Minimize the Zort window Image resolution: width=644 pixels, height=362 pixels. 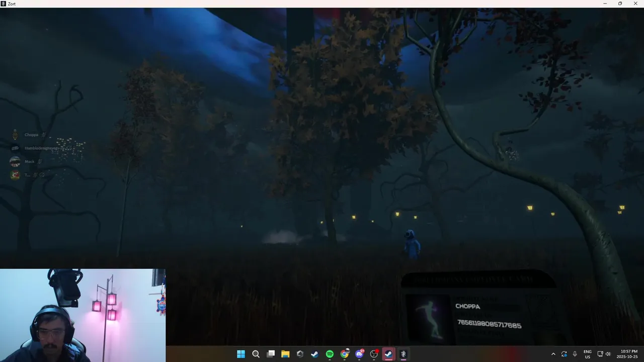click(605, 4)
